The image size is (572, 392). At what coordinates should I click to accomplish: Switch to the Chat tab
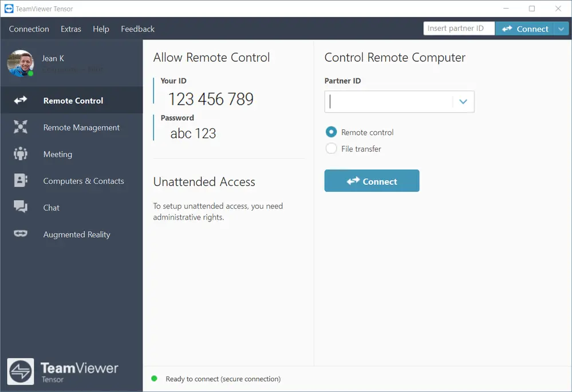coord(72,207)
